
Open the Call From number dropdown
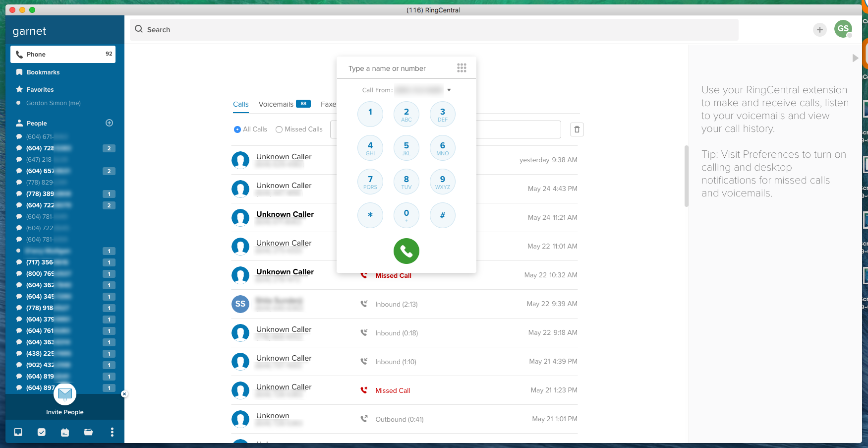(449, 90)
